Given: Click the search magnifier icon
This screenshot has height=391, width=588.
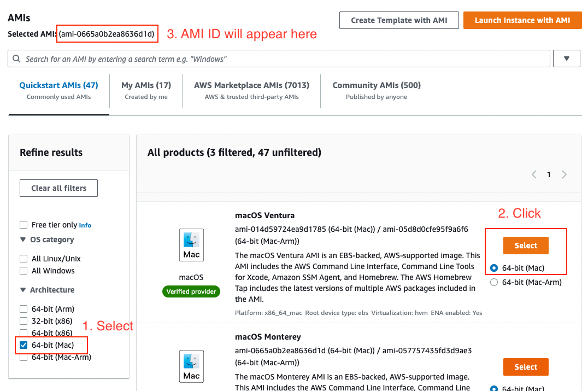Looking at the screenshot, I should pyautogui.click(x=16, y=59).
